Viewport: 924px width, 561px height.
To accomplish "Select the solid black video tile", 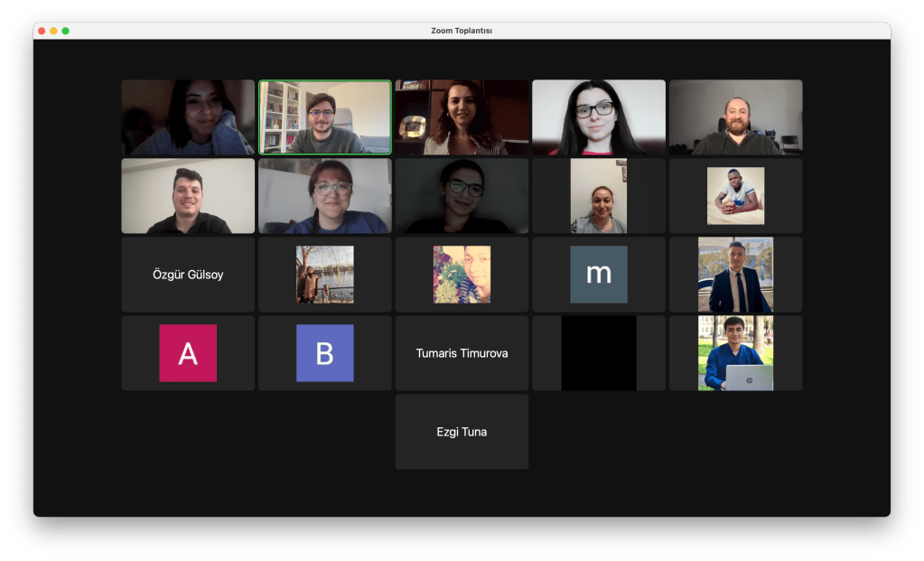I will tap(598, 353).
